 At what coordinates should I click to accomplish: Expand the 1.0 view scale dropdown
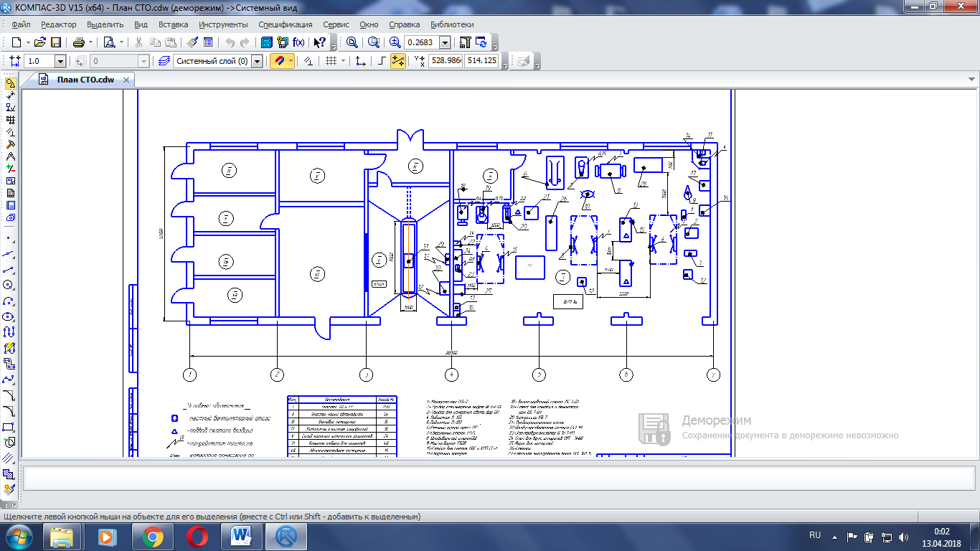click(60, 62)
